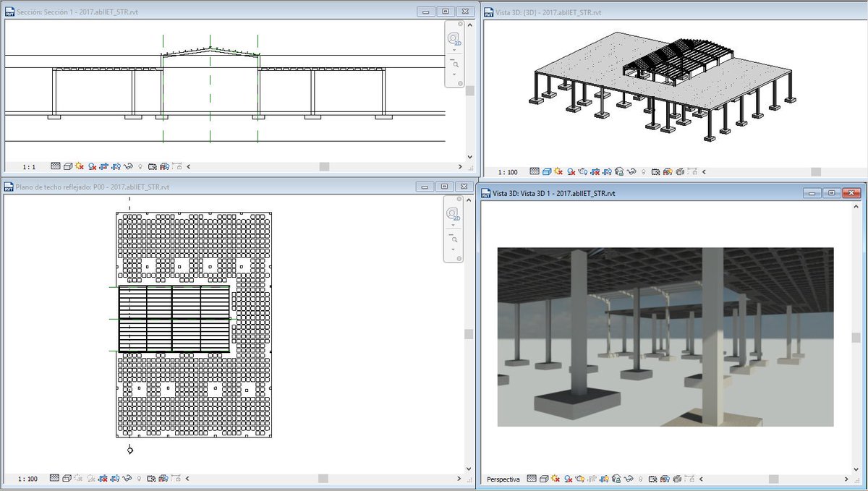Viewport: 868px width, 491px height.
Task: Open Perspectiva selector in Vista 3D 1 view
Action: (503, 479)
